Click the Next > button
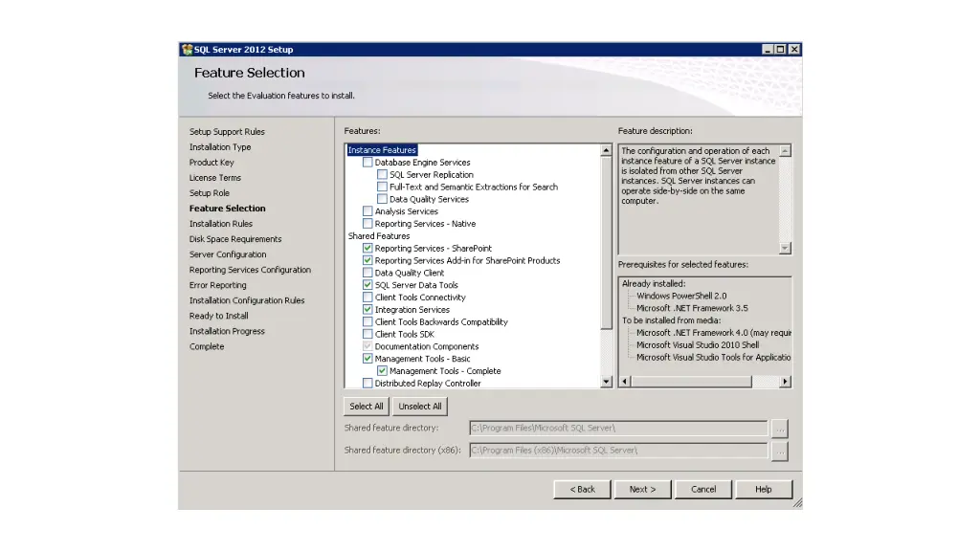This screenshot has height=551, width=980. pos(642,489)
